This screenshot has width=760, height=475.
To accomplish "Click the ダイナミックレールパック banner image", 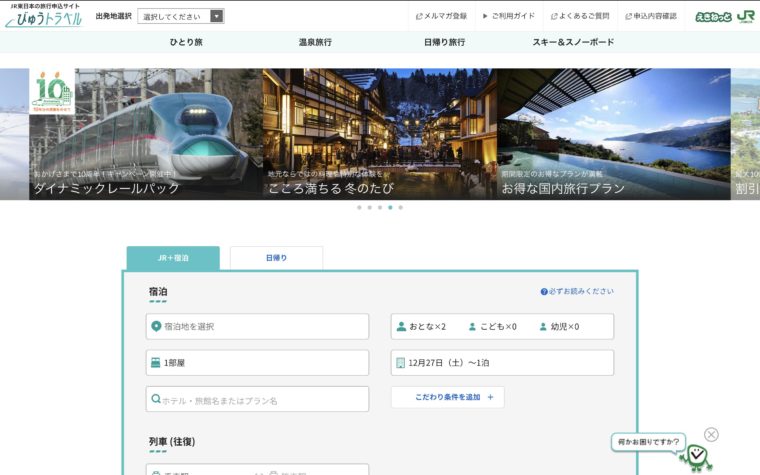I will tap(146, 134).
